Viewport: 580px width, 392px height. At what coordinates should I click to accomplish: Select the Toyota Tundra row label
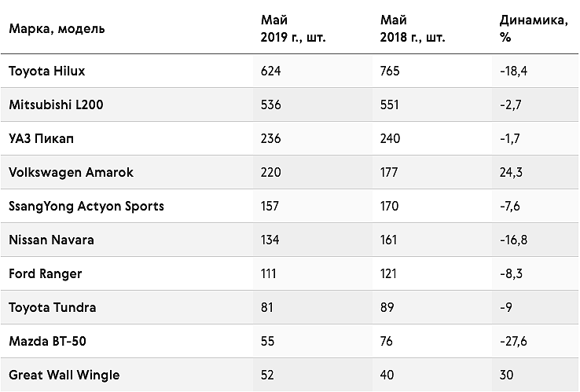point(53,307)
